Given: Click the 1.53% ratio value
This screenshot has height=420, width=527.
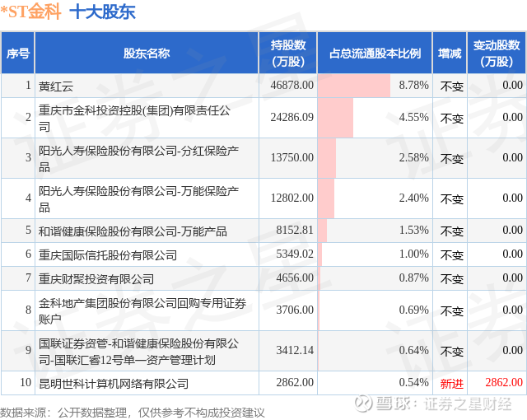Looking at the screenshot, I should tap(413, 230).
